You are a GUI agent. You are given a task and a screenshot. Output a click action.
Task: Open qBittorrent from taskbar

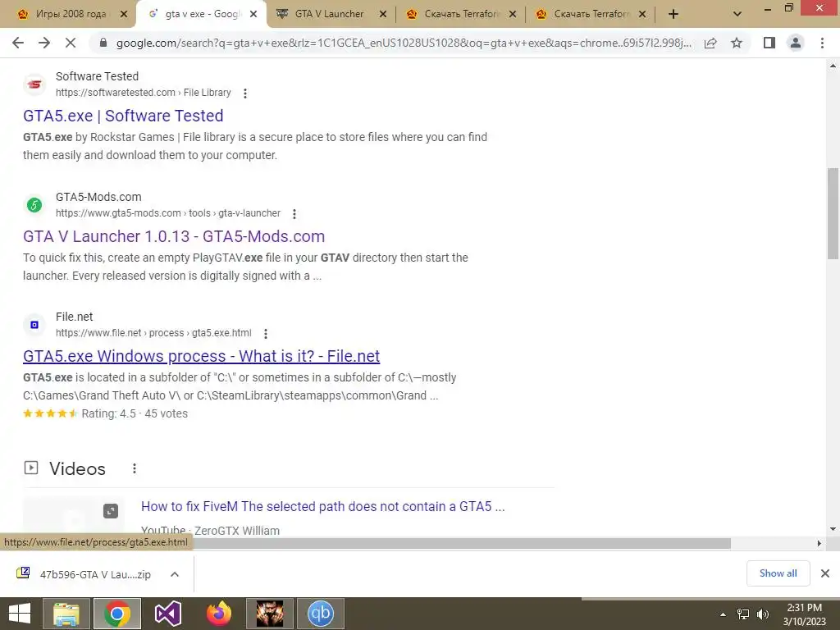click(x=321, y=614)
